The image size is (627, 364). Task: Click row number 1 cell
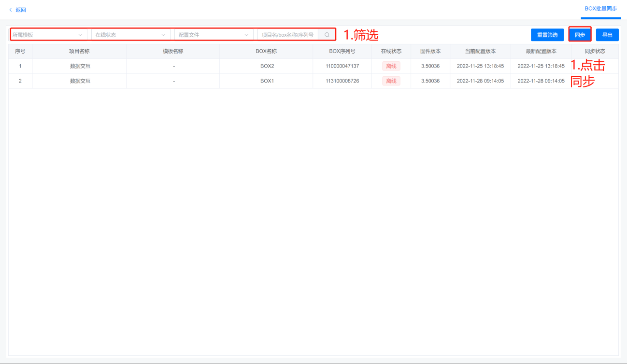(x=20, y=66)
